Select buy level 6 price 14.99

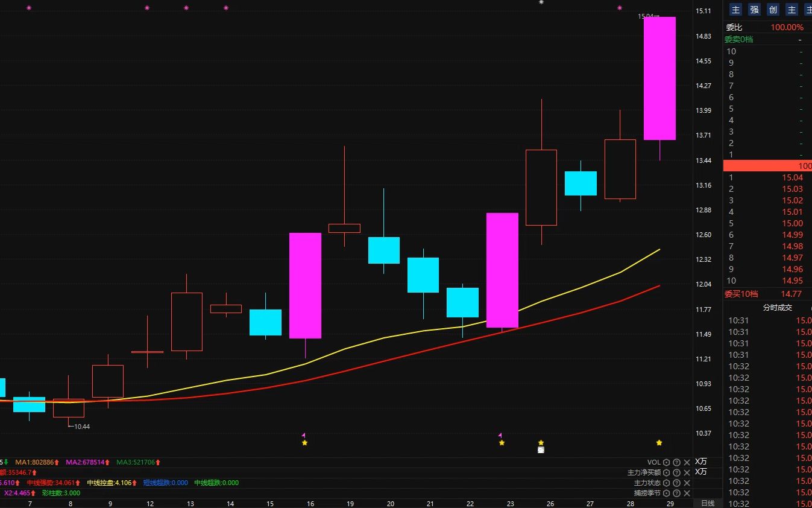[792, 235]
